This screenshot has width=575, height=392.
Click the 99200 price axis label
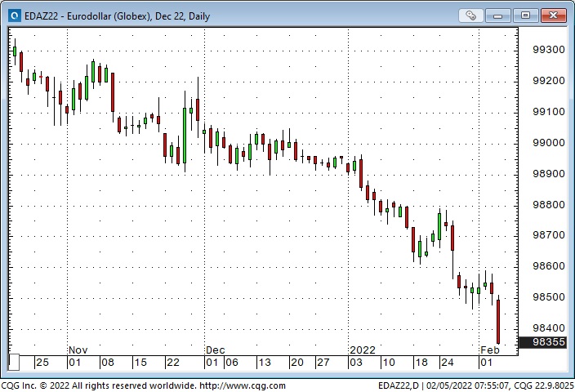tap(548, 81)
